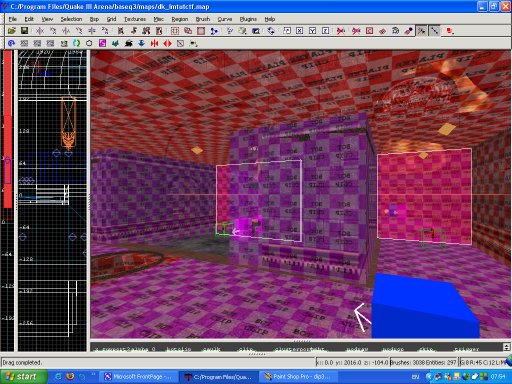The image size is (512, 384).
Task: Click the hollow cylinder outline patch icon
Action: click(x=89, y=43)
